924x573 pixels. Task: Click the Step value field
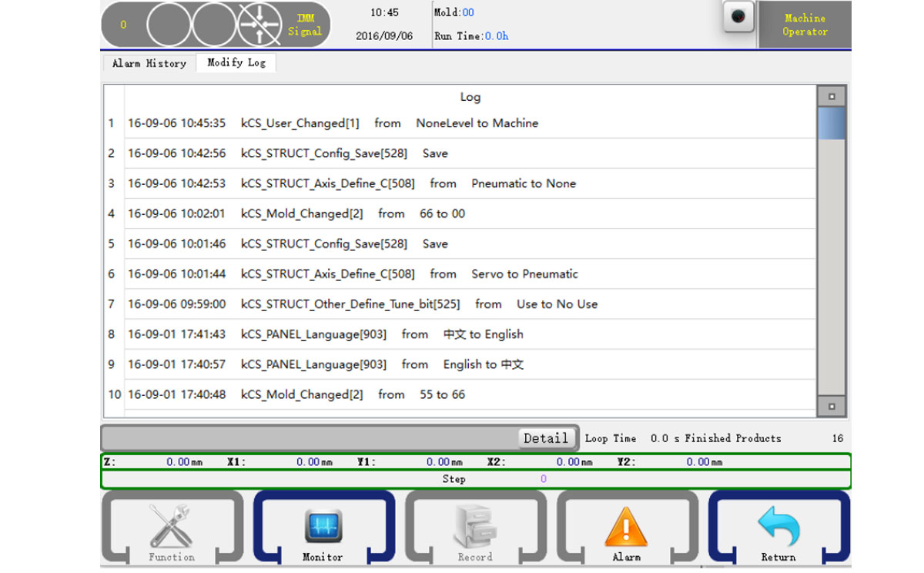(543, 479)
